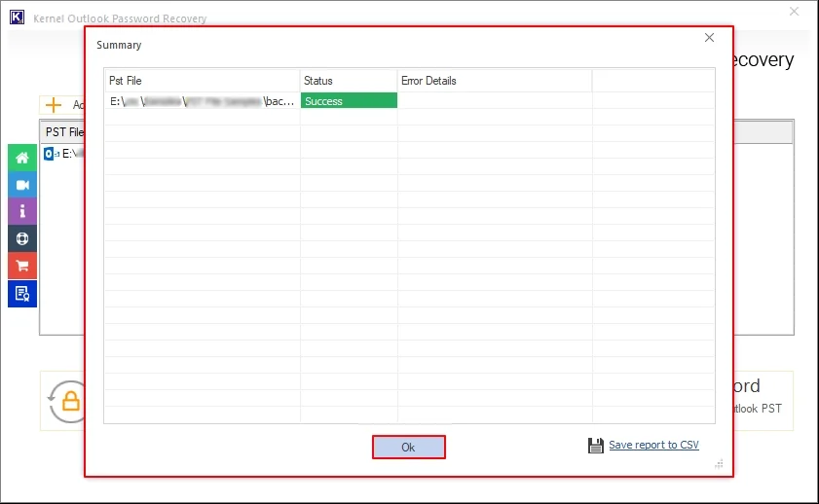Click the Outlook PST file icon in list
This screenshot has height=504, width=819.
(51, 154)
